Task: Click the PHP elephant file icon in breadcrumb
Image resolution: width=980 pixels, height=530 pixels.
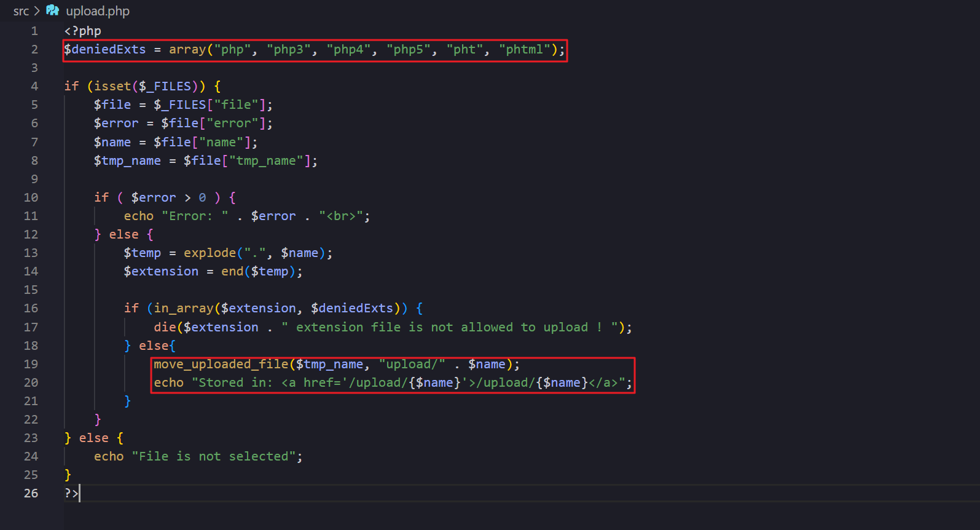Action: pos(53,10)
